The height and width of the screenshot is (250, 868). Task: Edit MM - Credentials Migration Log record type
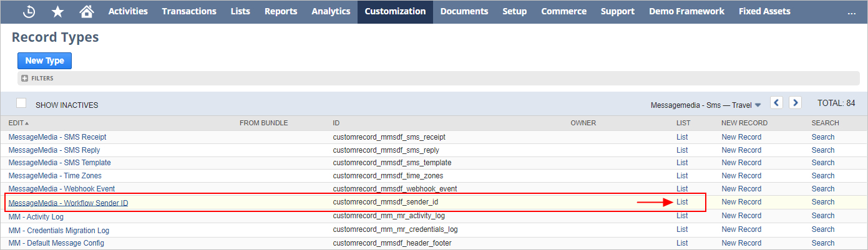click(59, 230)
